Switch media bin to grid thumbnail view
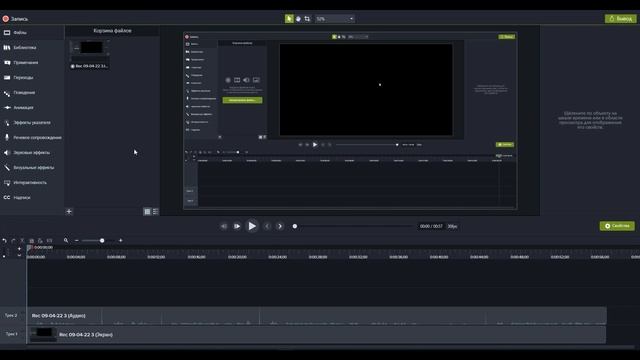The height and width of the screenshot is (360, 640). (x=147, y=211)
